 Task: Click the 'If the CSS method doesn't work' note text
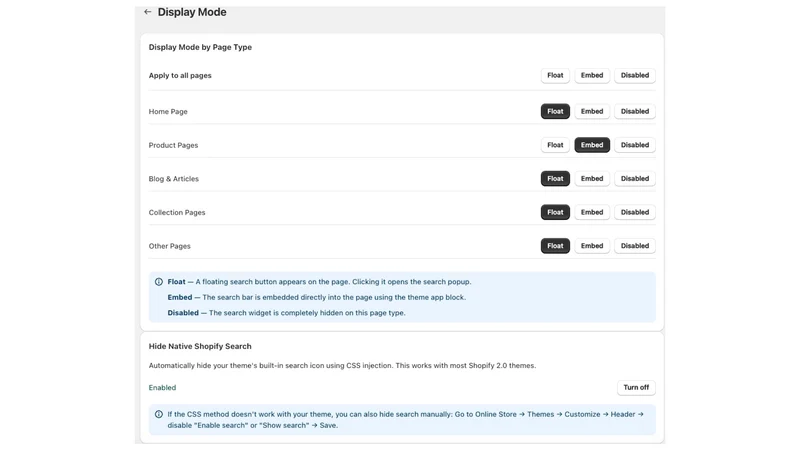[x=406, y=420]
